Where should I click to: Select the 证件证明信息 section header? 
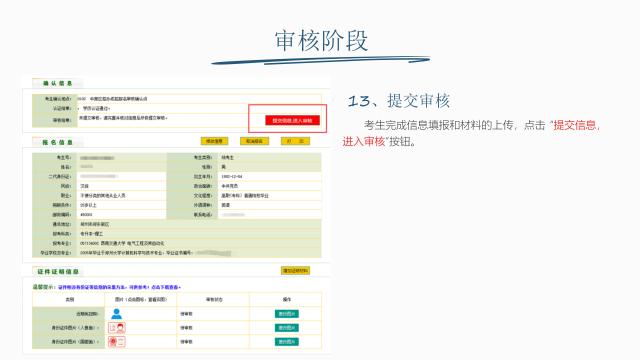58,271
